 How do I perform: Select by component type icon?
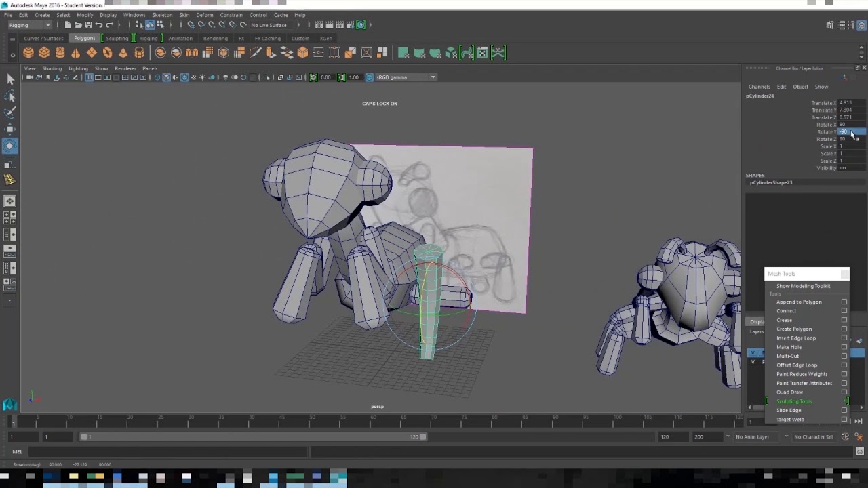tap(160, 25)
